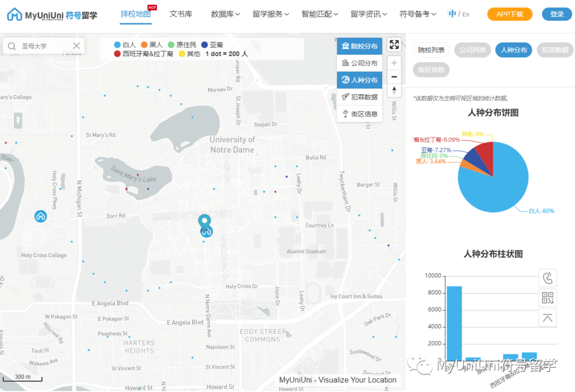Click the 圣母大学 search input field
This screenshot has height=392, width=575.
[44, 46]
